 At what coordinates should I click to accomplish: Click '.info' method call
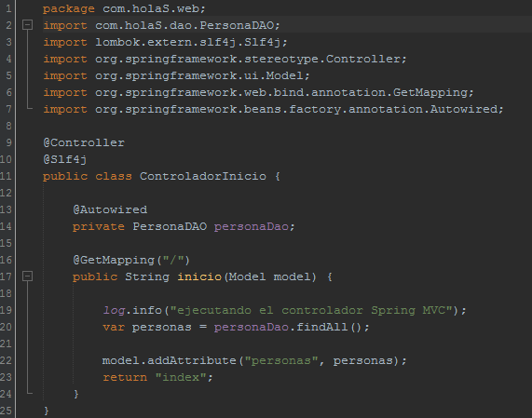pyautogui.click(x=143, y=310)
